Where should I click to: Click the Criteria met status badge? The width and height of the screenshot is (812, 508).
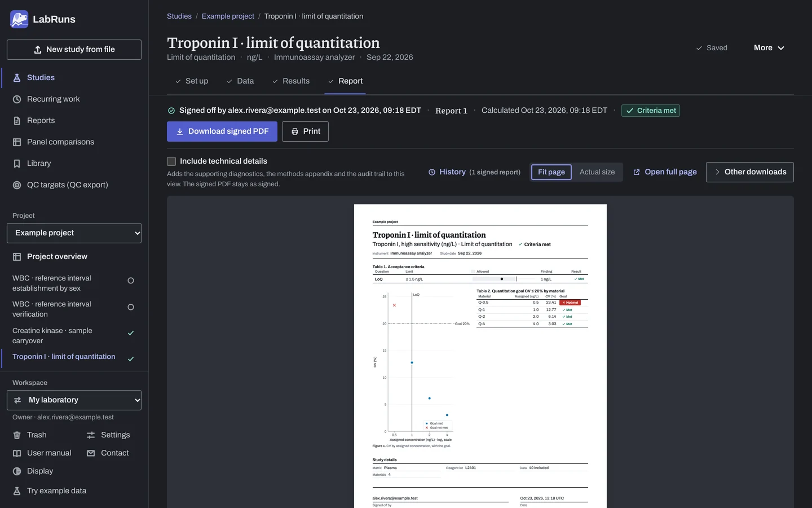click(x=651, y=111)
